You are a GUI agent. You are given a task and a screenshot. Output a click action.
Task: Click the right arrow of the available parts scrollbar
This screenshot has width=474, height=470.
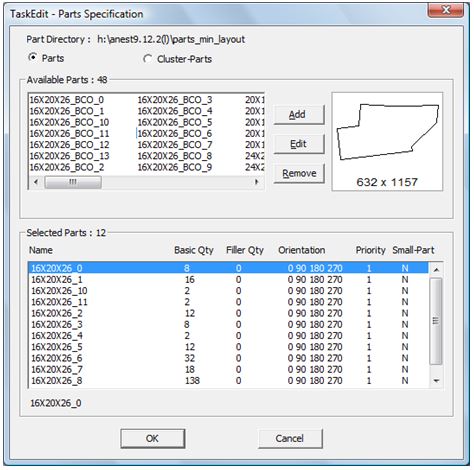[x=256, y=182]
